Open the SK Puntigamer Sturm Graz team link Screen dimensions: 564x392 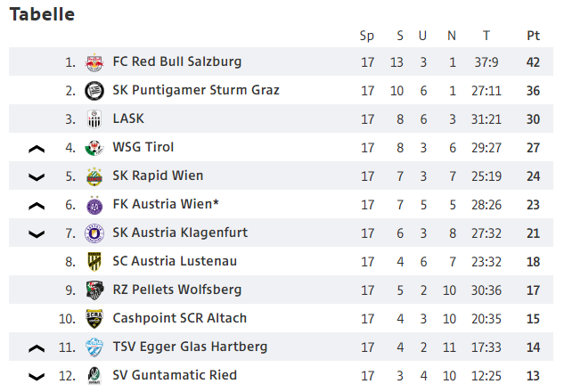point(196,90)
